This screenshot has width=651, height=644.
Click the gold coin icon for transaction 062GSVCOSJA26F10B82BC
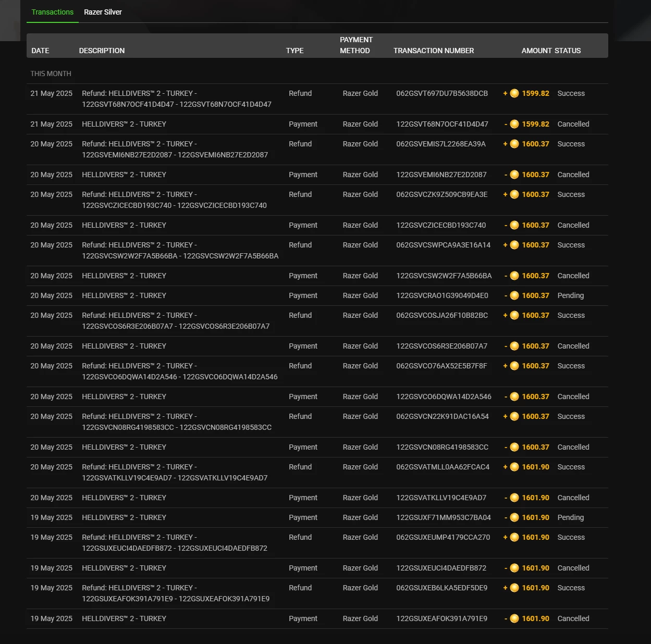click(x=514, y=315)
